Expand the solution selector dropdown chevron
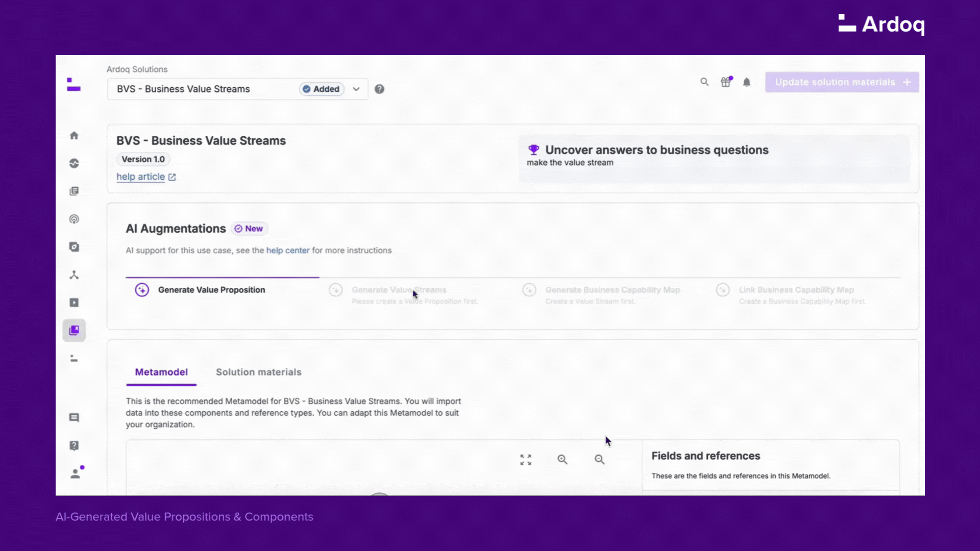 [x=356, y=89]
